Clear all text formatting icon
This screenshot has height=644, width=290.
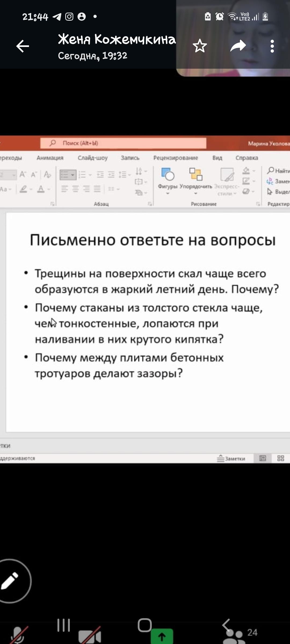47,174
